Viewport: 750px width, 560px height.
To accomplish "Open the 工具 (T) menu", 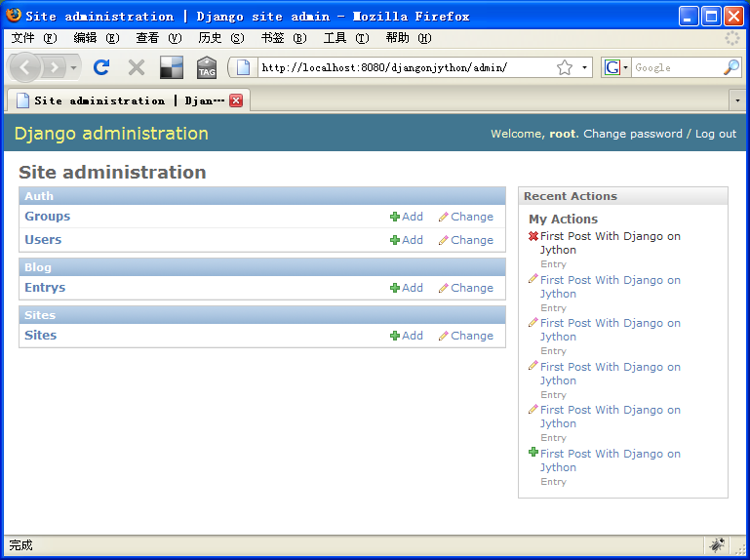I will pyautogui.click(x=346, y=38).
